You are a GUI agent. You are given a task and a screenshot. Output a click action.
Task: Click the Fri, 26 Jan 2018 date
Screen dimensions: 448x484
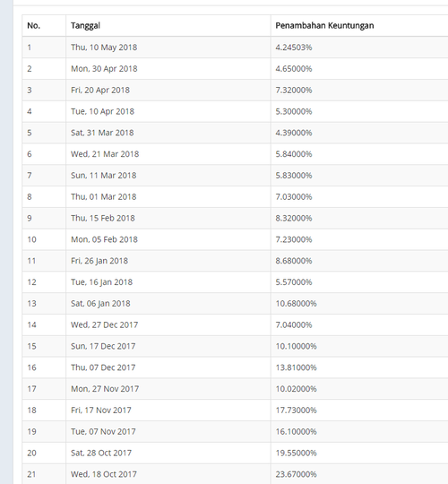pyautogui.click(x=99, y=261)
